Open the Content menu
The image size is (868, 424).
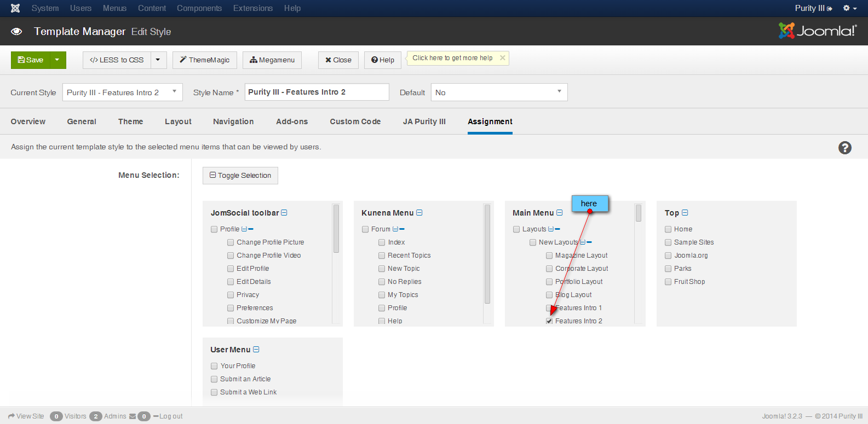152,8
